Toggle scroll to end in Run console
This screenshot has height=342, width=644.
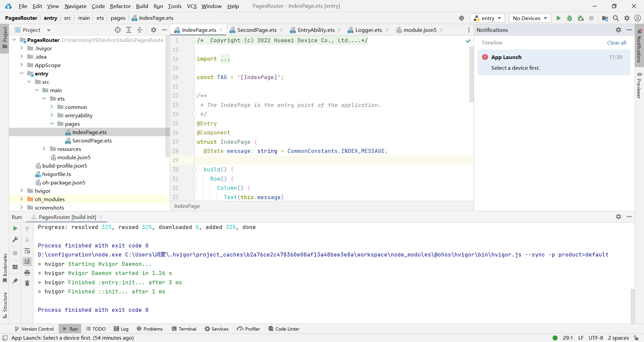click(x=27, y=262)
